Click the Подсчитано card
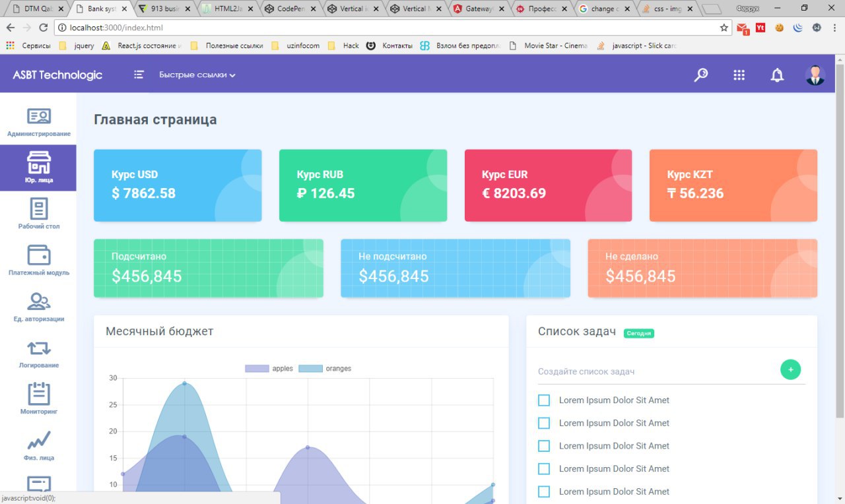845x504 pixels. (209, 268)
